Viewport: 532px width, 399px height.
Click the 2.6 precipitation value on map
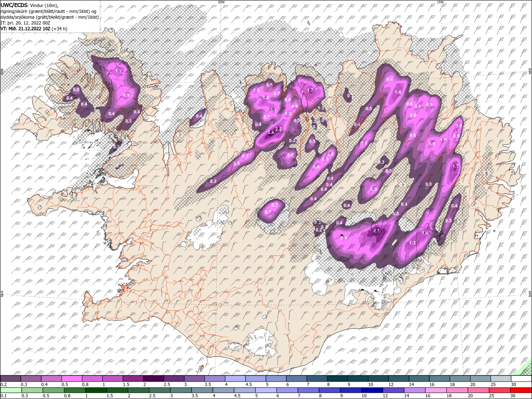271,132
